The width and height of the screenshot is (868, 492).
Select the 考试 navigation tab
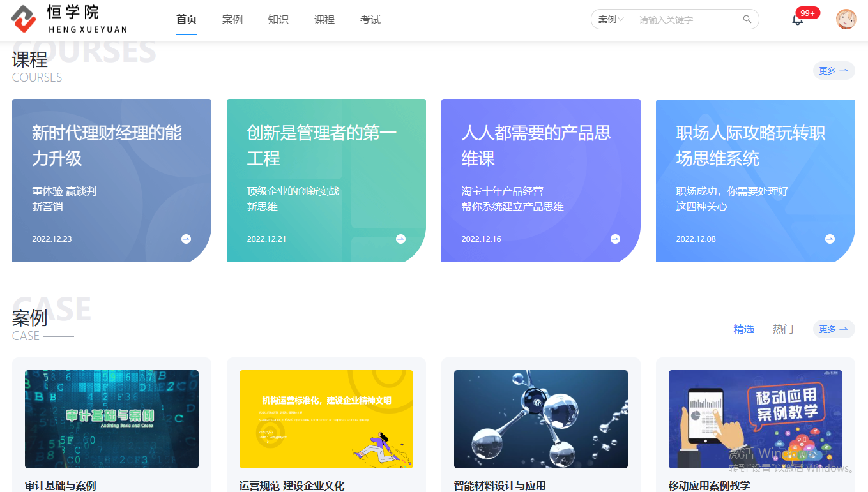point(370,20)
